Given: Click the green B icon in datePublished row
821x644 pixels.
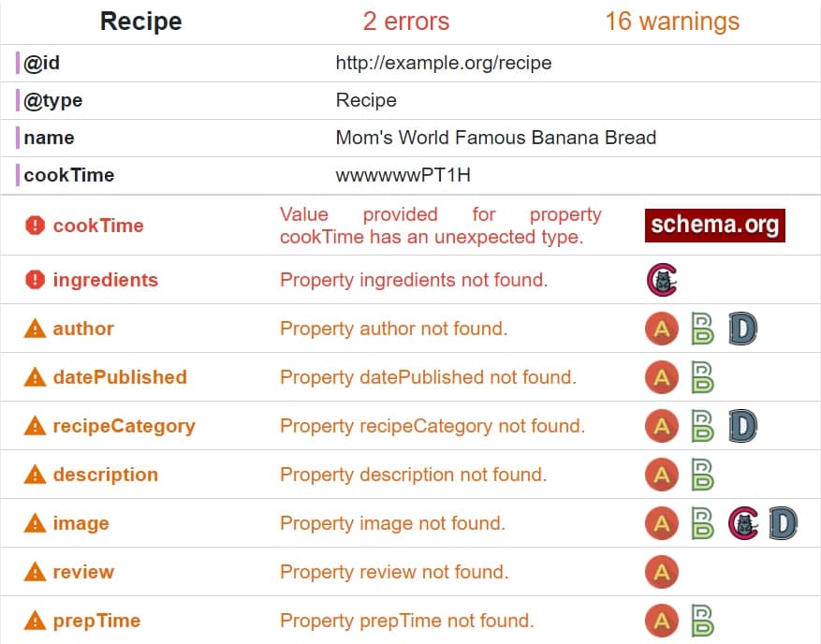Looking at the screenshot, I should click(702, 377).
